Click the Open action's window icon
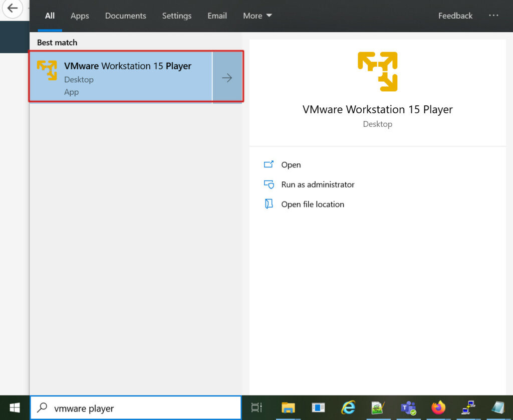The height and width of the screenshot is (420, 513). [x=269, y=164]
